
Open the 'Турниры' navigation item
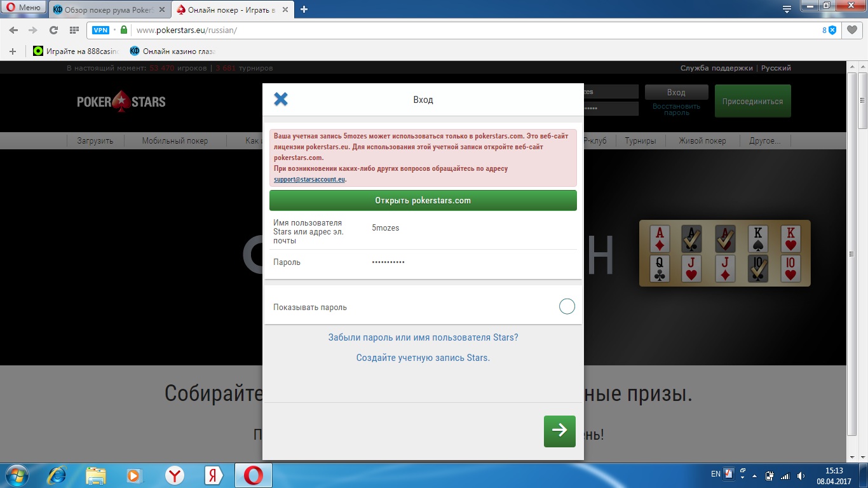pyautogui.click(x=641, y=140)
